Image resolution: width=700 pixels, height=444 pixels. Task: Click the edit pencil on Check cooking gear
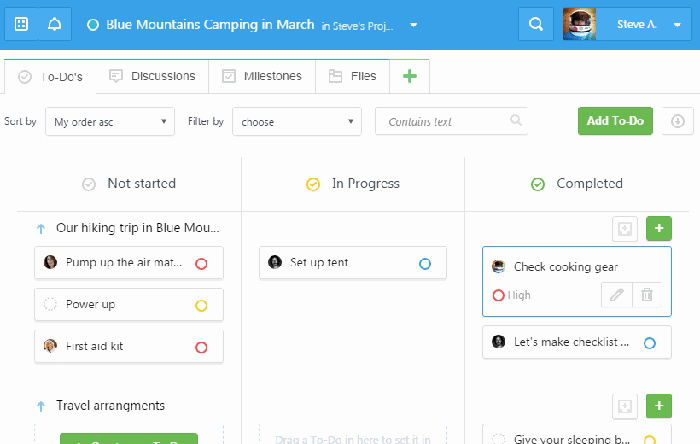(617, 295)
